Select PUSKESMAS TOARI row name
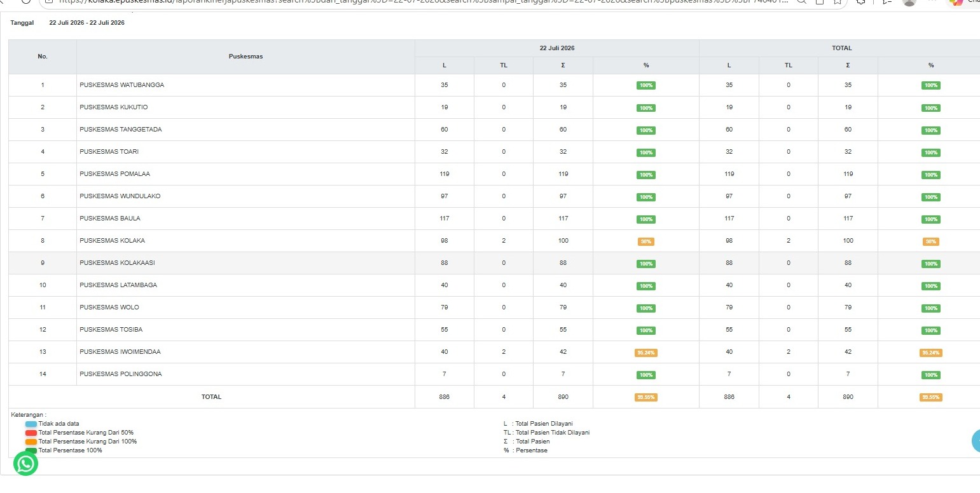 click(x=109, y=152)
